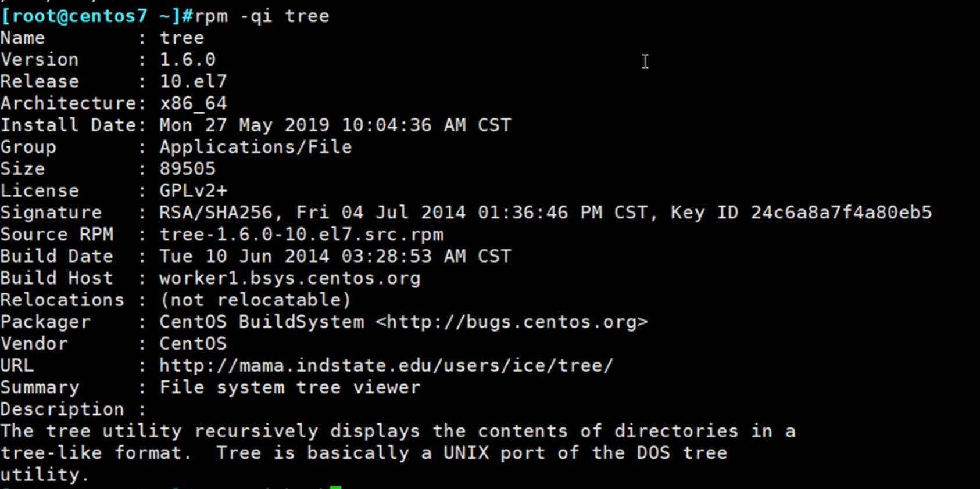Click the Size value 89505
Screen dimensions: 980x489
coord(187,169)
